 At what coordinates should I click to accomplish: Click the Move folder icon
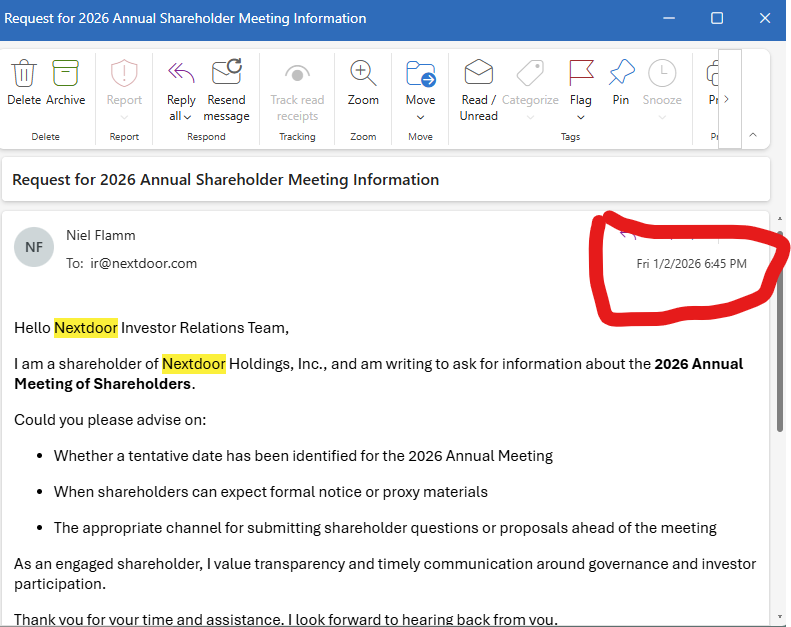[421, 74]
